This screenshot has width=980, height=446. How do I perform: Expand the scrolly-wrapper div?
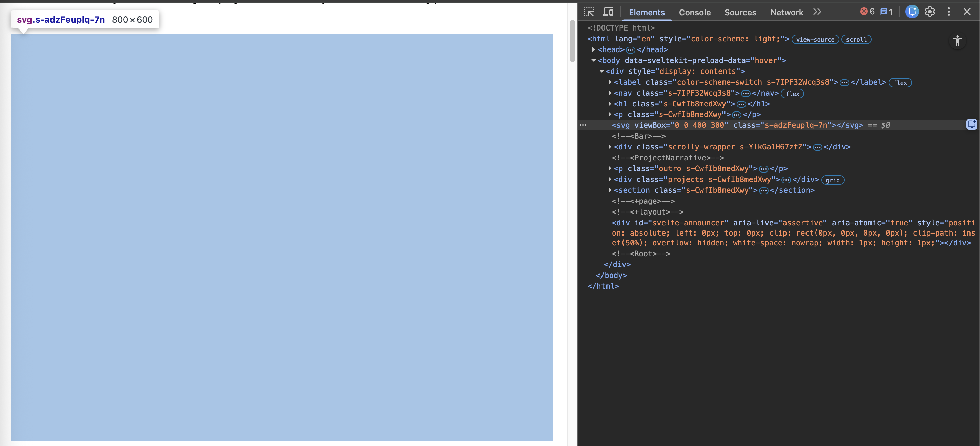click(610, 147)
